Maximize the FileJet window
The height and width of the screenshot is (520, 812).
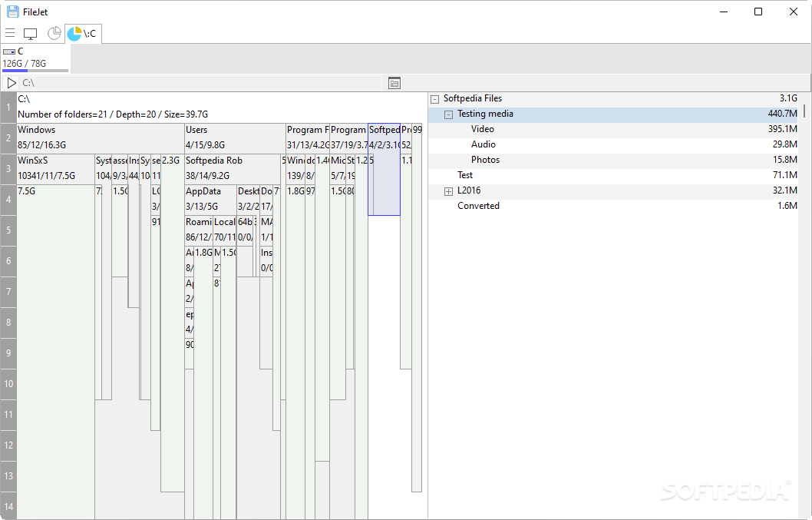pos(758,12)
